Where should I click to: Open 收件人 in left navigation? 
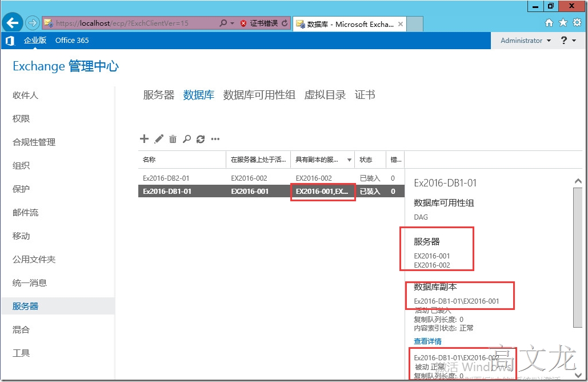(x=26, y=95)
